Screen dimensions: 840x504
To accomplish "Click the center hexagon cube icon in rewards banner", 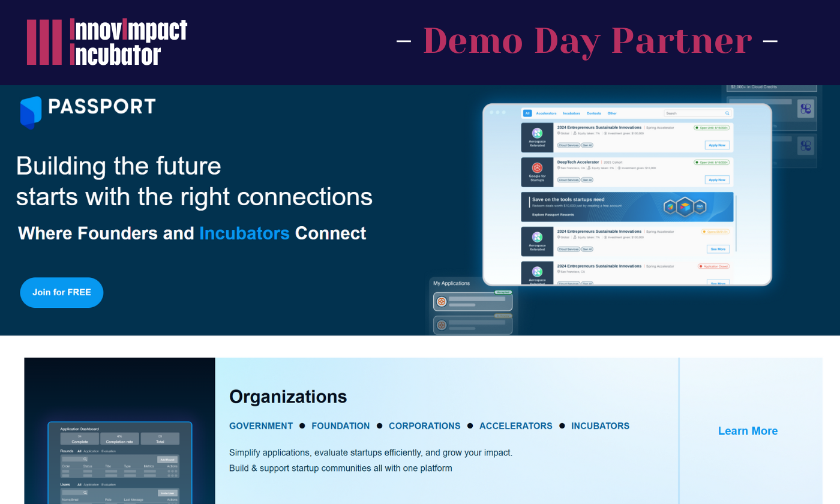I will coord(685,207).
